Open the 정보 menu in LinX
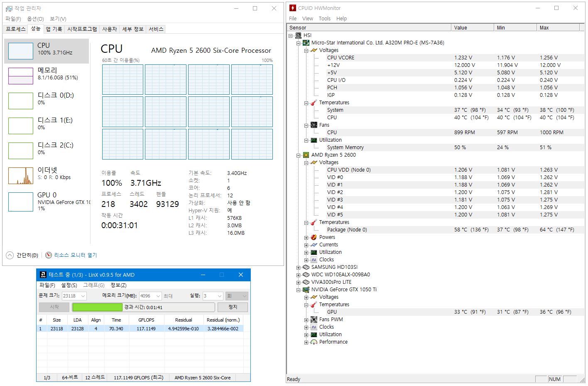Image resolution: width=588 pixels, height=386 pixels. point(118,285)
